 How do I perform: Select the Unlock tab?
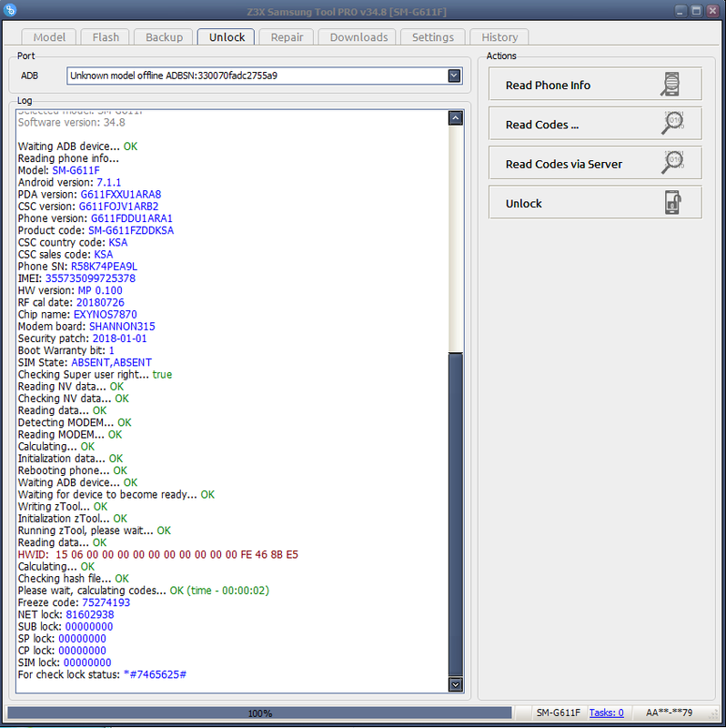click(227, 37)
